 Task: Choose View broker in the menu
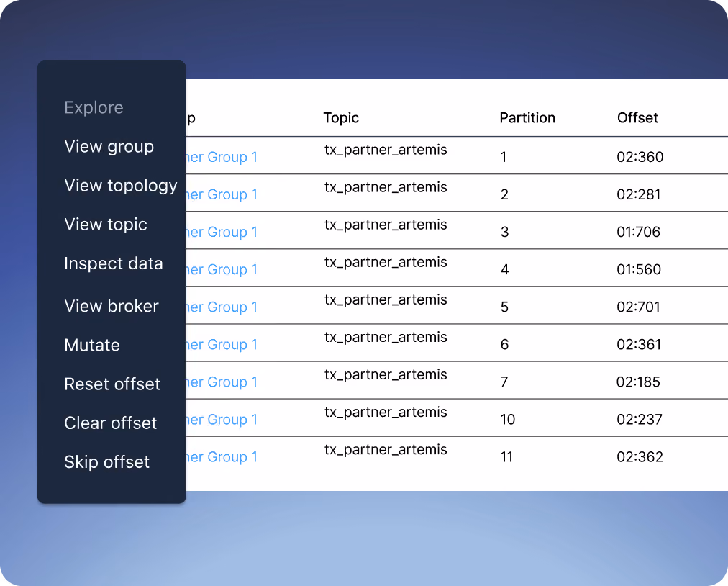point(112,306)
